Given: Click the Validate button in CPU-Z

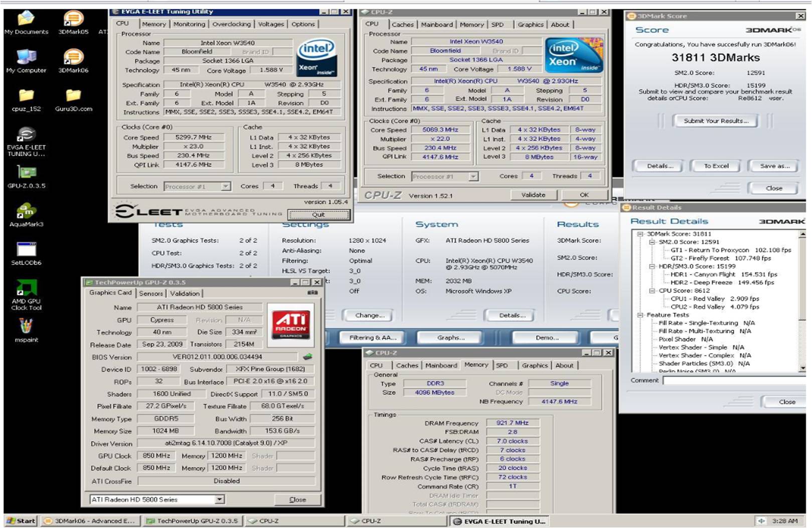Looking at the screenshot, I should click(533, 195).
